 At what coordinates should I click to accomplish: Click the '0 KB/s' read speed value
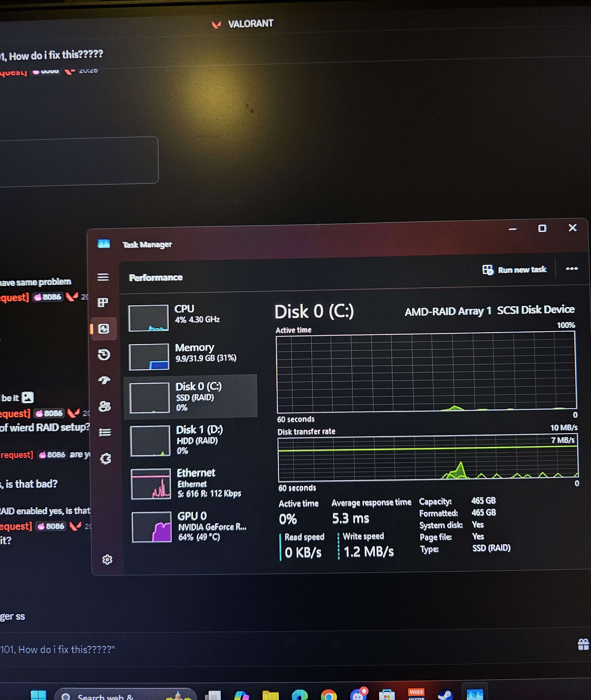(303, 553)
